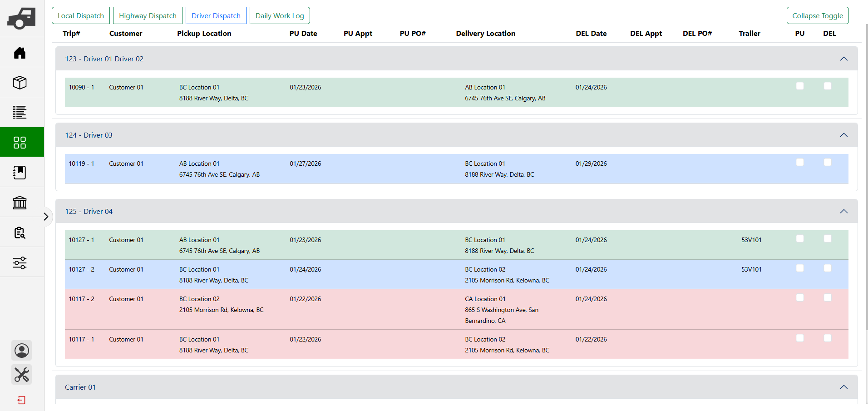Click the user profile icon
Screen dimensions: 868x411
(x=22, y=351)
